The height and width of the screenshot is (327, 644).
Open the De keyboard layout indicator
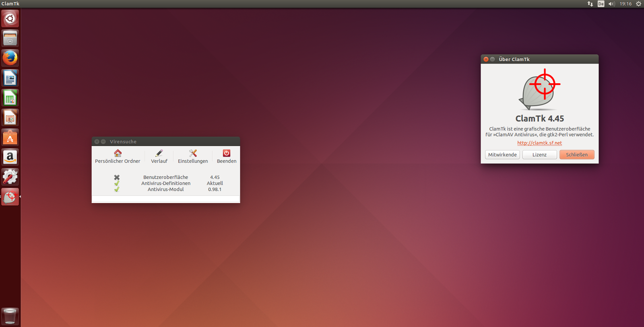click(x=601, y=4)
